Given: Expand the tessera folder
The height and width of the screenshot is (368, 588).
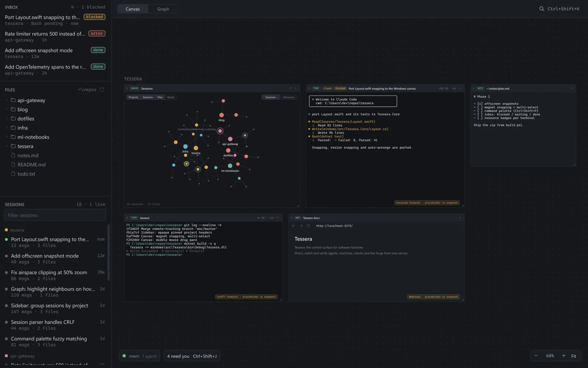Looking at the screenshot, I should coord(7,146).
